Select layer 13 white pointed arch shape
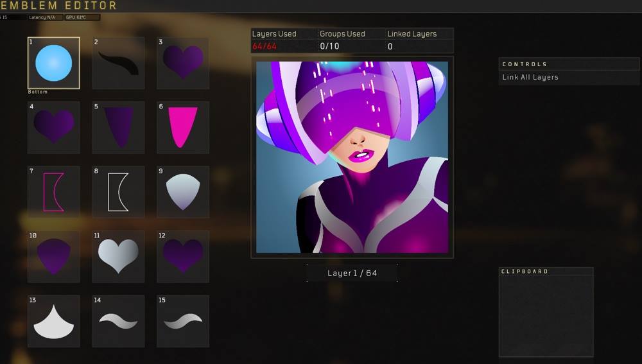 [54, 322]
